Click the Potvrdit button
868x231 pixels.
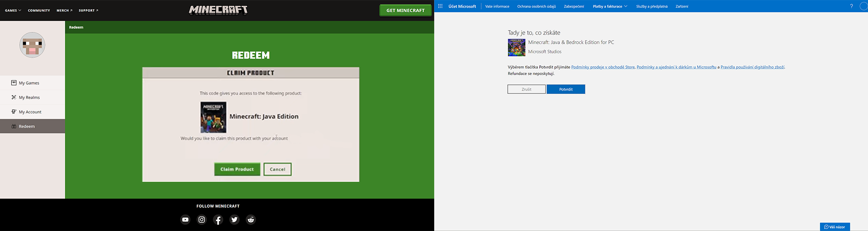click(566, 89)
